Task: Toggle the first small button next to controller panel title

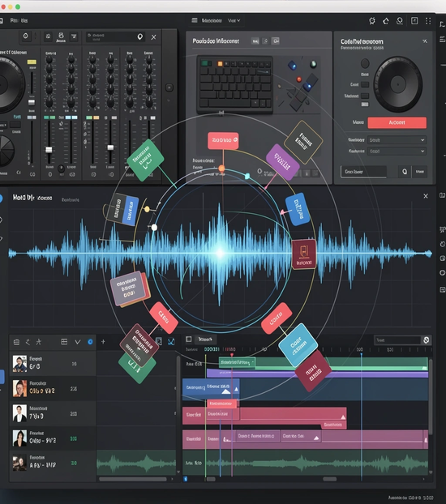Action: coord(255,41)
